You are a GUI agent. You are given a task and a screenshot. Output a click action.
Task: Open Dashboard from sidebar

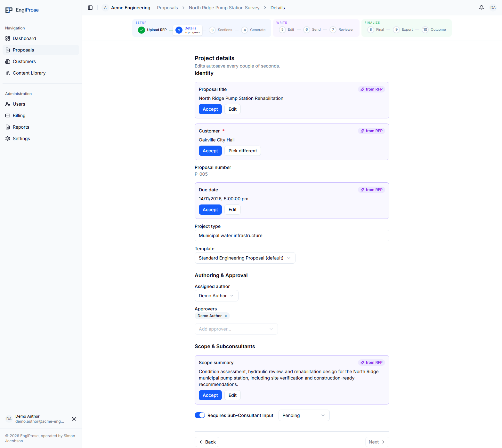click(41, 38)
